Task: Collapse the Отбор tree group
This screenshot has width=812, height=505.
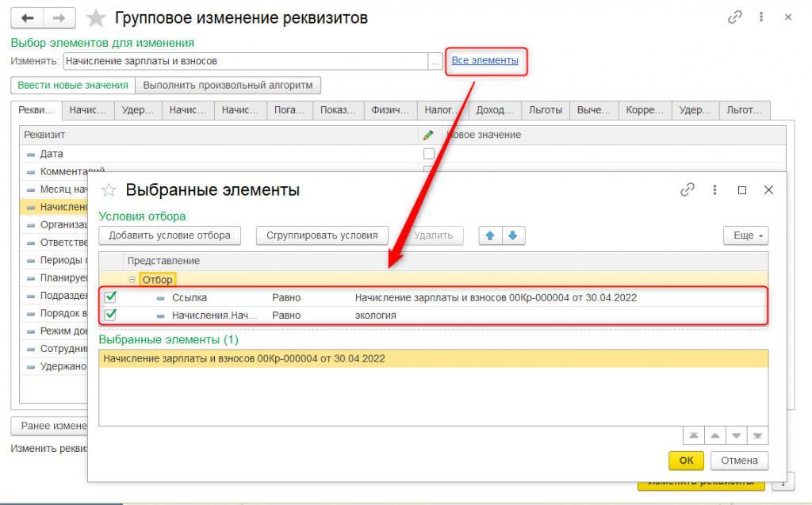Action: pyautogui.click(x=132, y=280)
